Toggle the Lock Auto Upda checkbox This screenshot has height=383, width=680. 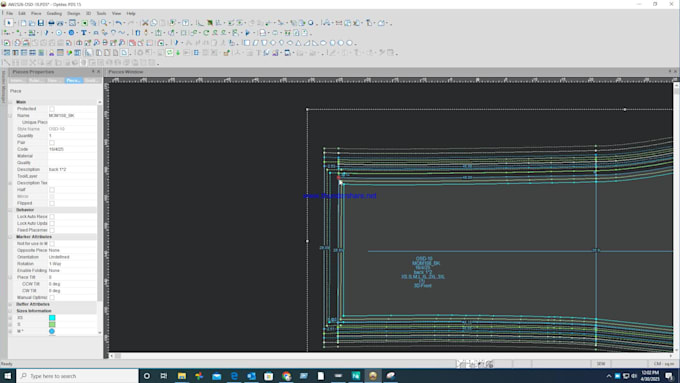click(52, 223)
